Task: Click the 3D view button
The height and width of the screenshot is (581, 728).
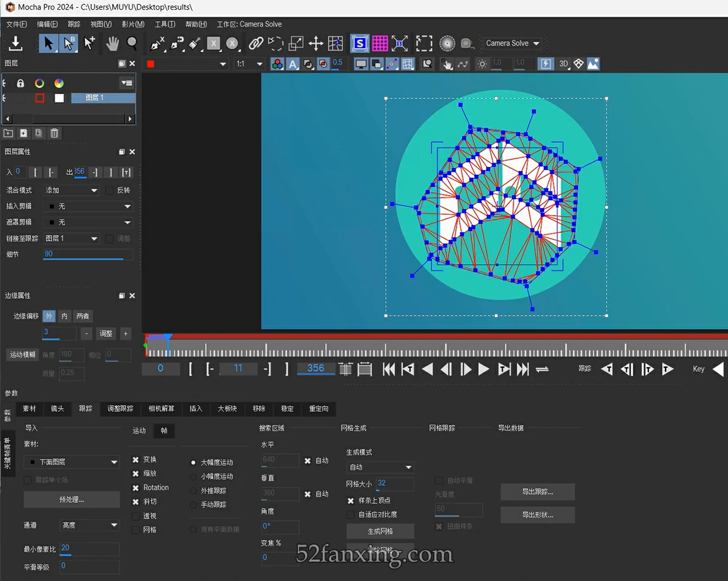Action: tap(564, 64)
